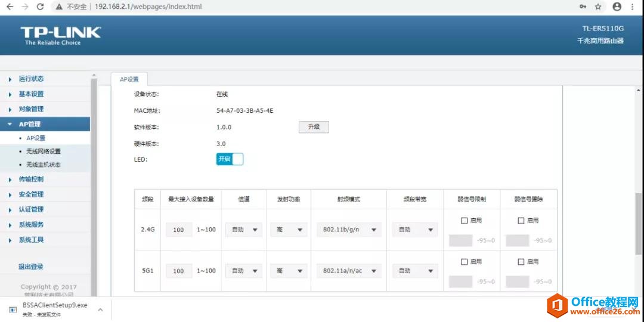Screen dimensions: 644x322
Task: Open 5G1 频段带宽 dropdown
Action: pyautogui.click(x=415, y=271)
